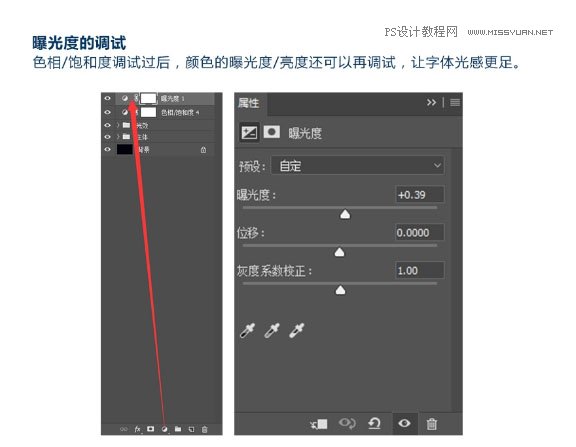Open the Properties panel flyout menu
This screenshot has width=576, height=447.
[455, 102]
